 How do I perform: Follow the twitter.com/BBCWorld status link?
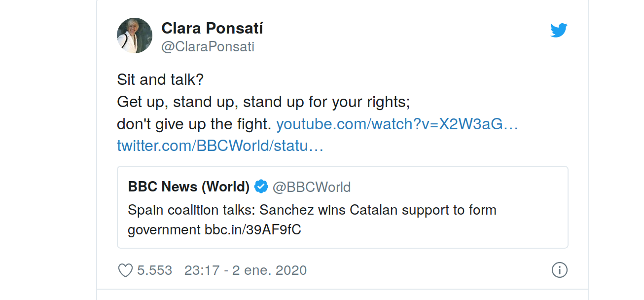pyautogui.click(x=220, y=146)
